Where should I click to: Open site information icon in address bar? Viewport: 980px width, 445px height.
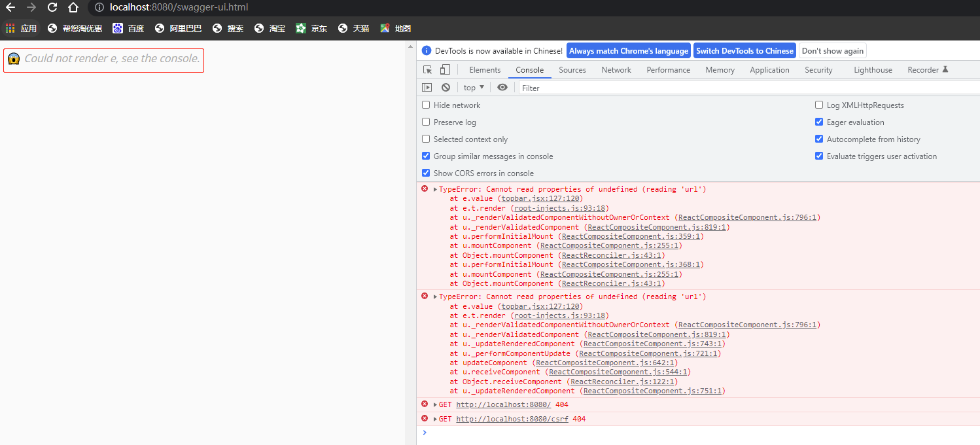(99, 8)
